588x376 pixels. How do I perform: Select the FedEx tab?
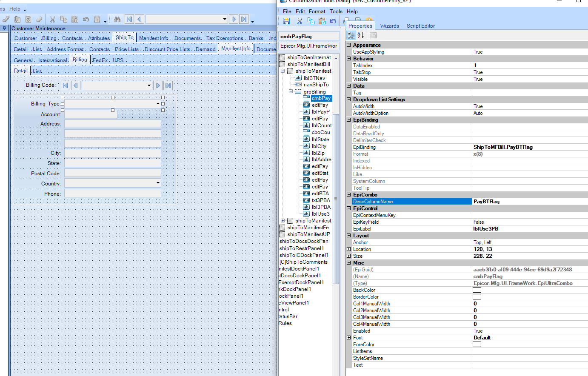coord(100,60)
